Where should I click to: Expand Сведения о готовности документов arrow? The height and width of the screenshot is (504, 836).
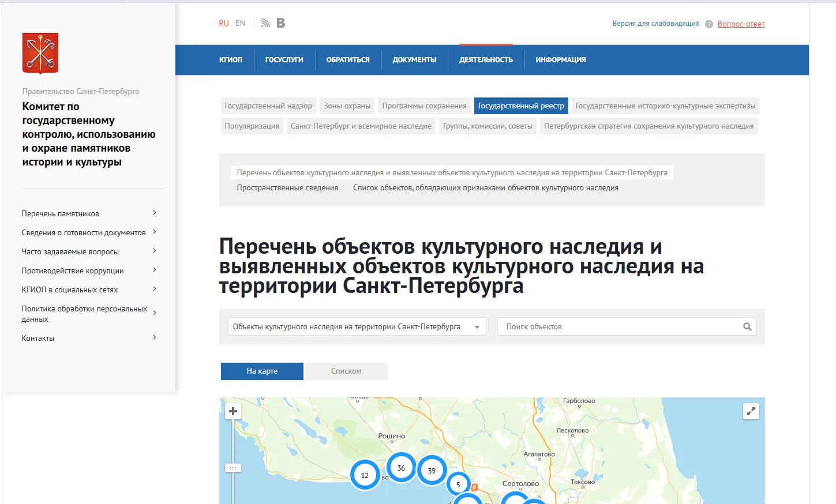(155, 232)
